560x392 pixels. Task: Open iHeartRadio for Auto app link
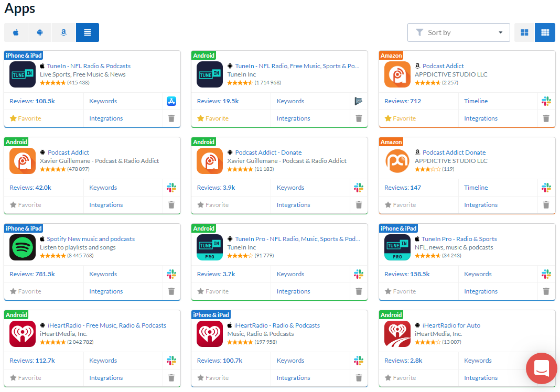click(451, 325)
